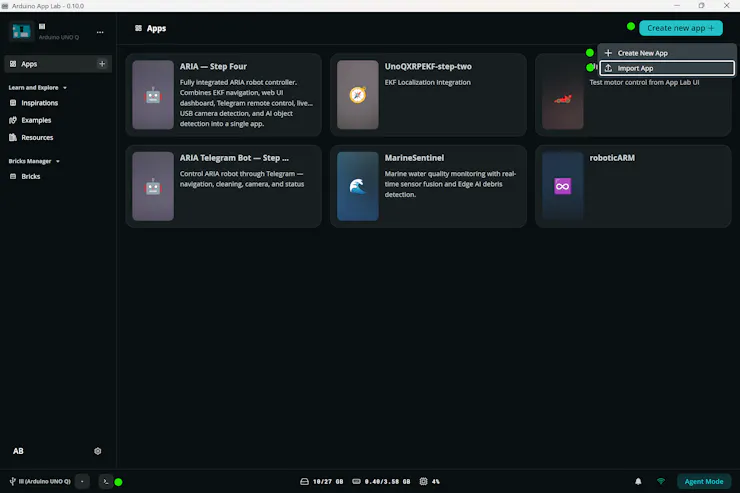Image resolution: width=740 pixels, height=493 pixels.
Task: Click the Bricks sidebar icon
Action: tap(13, 176)
